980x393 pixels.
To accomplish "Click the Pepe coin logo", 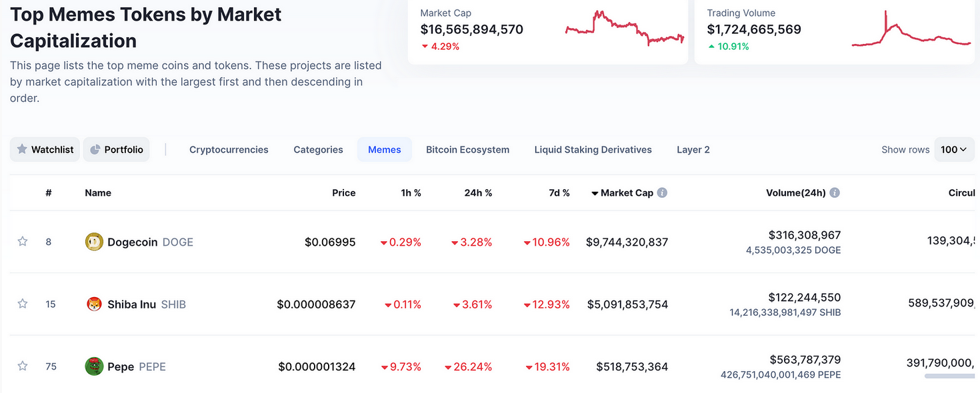I will (x=93, y=366).
